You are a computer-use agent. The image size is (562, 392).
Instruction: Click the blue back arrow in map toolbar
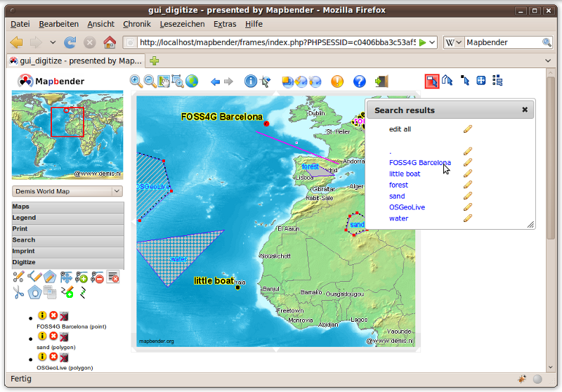pos(216,81)
